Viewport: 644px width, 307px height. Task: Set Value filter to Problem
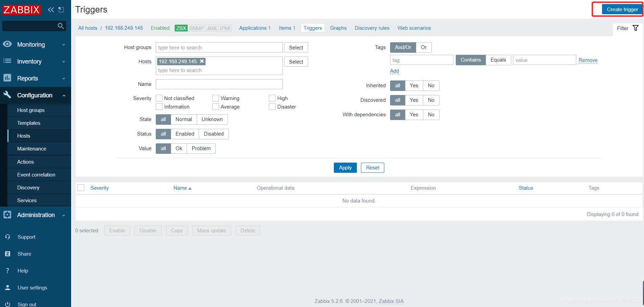(201, 148)
